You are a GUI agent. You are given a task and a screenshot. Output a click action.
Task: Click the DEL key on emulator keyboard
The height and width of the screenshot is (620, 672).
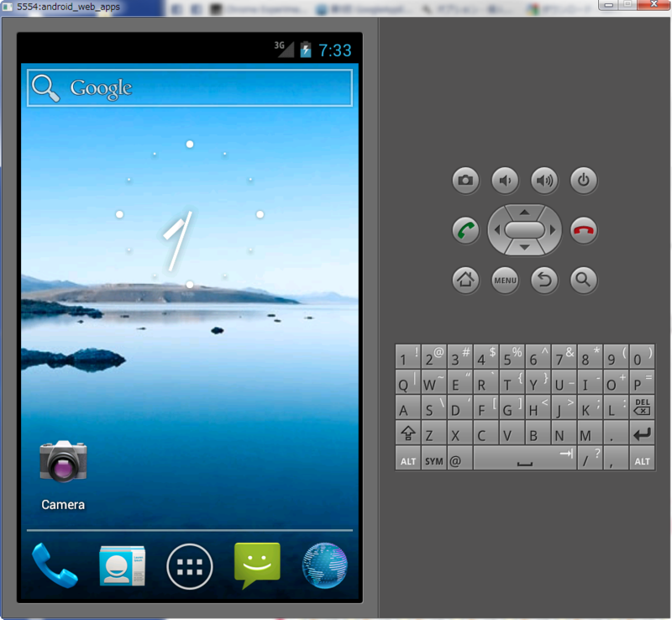[x=642, y=407]
